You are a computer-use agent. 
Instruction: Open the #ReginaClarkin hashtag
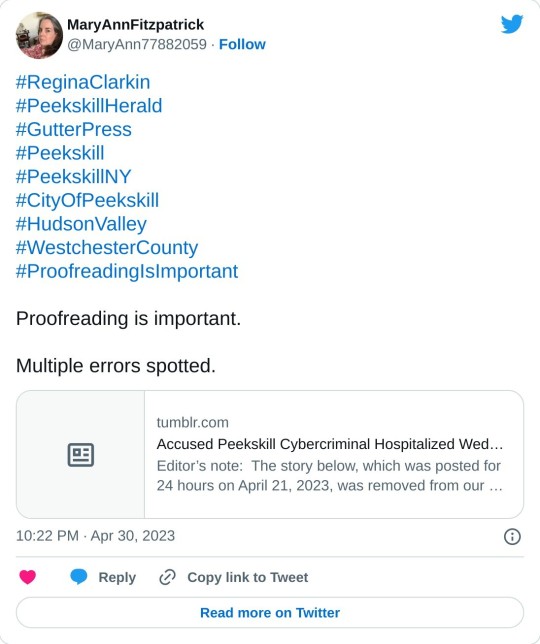(83, 82)
